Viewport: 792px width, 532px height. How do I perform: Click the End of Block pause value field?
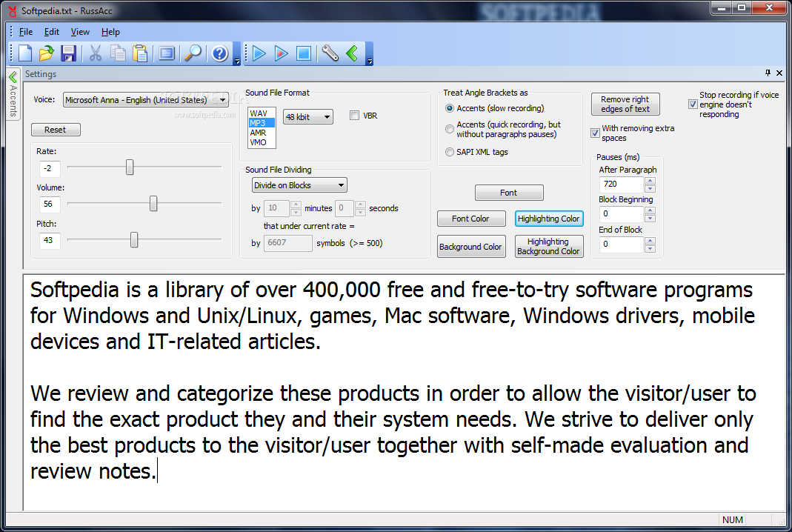622,244
